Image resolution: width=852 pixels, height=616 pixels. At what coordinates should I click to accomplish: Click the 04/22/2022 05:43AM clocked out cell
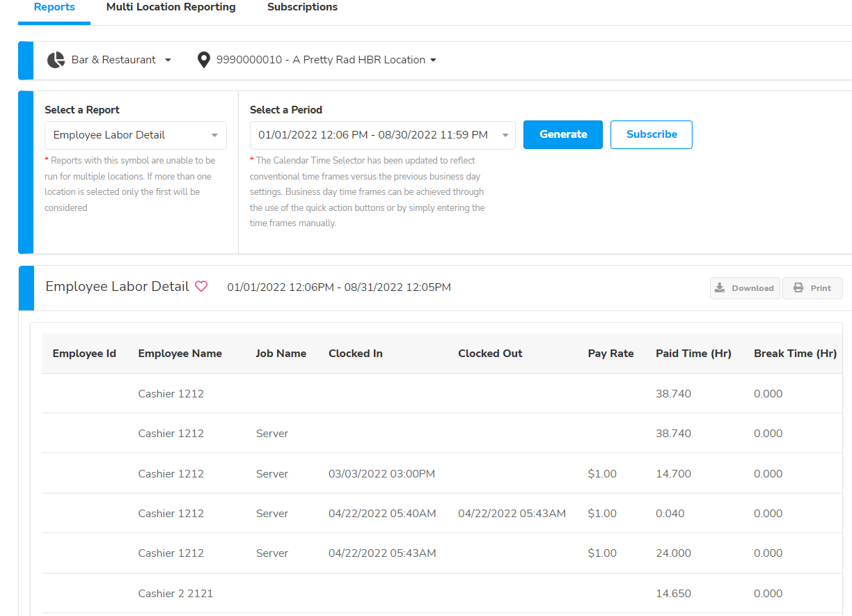[x=512, y=514]
